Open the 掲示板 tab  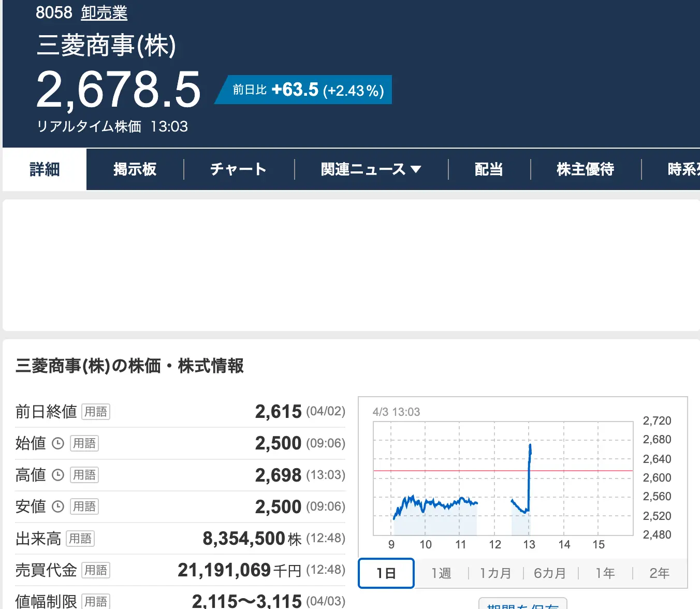(135, 169)
